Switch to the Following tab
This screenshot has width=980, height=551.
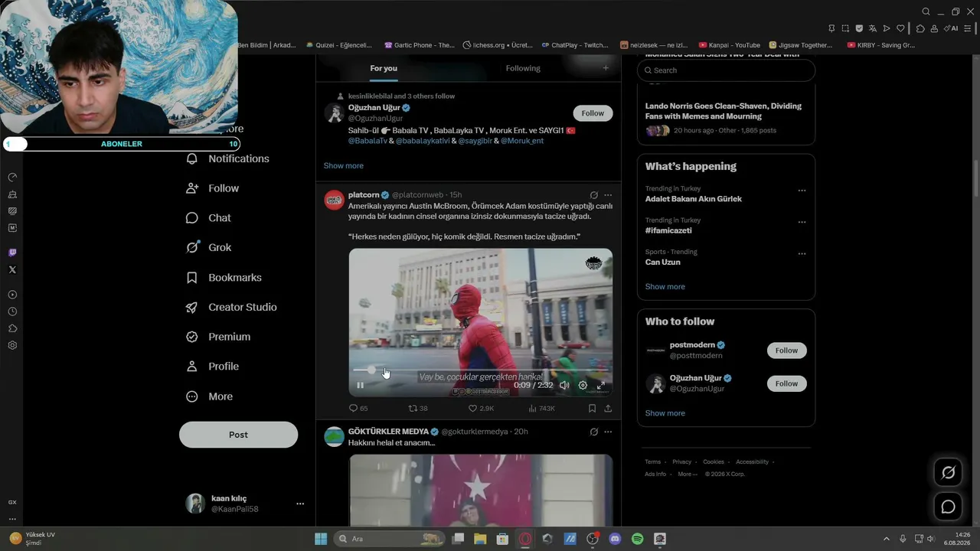tap(523, 68)
